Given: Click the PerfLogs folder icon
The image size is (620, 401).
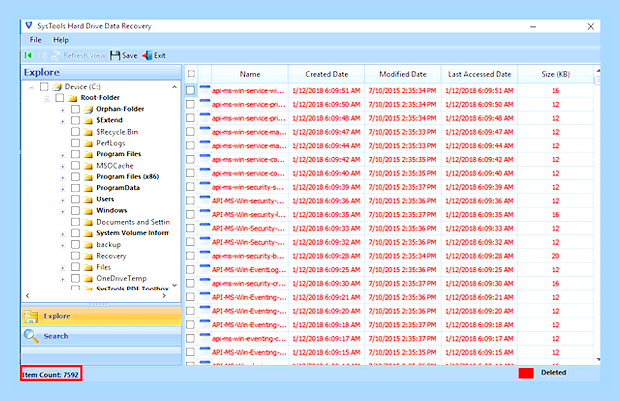Looking at the screenshot, I should pos(88,143).
